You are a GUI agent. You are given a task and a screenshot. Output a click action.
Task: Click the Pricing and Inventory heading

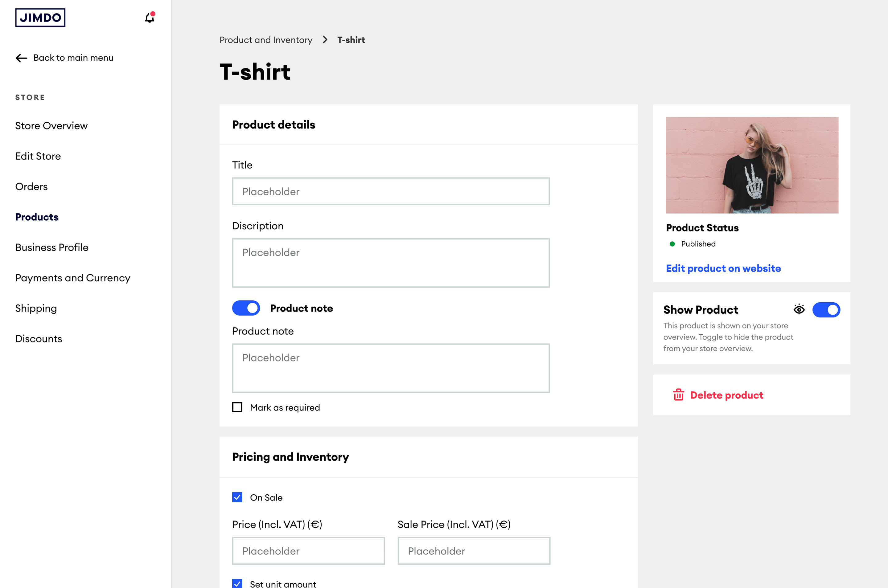point(290,457)
